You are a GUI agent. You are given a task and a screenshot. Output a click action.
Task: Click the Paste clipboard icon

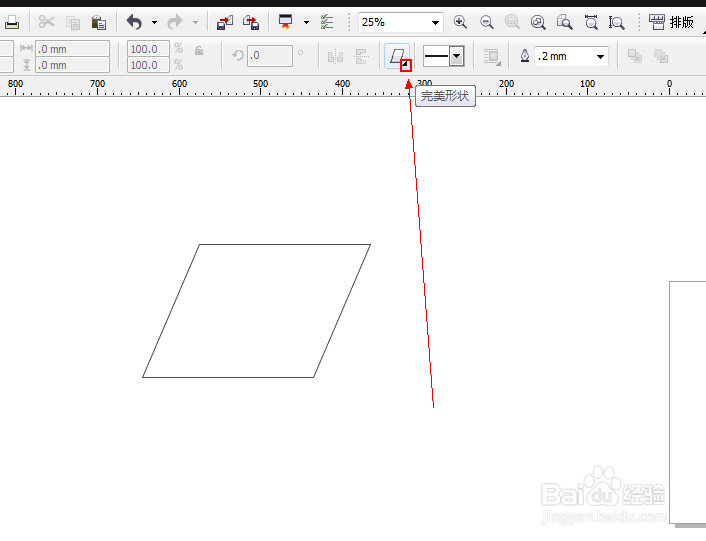pyautogui.click(x=99, y=22)
